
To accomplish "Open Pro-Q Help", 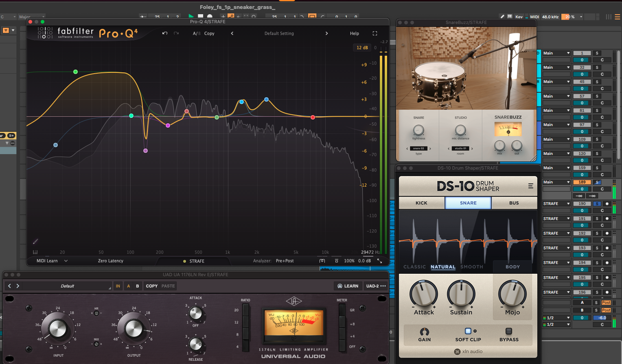I will click(x=355, y=33).
